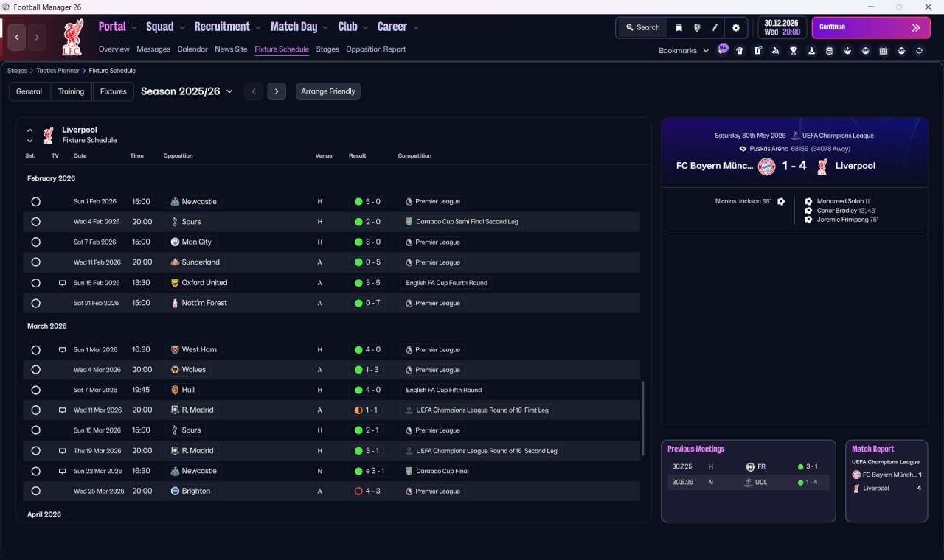Screen dimensions: 944x560
Task: Open the messages bookmark with 9+ badge
Action: tap(723, 49)
